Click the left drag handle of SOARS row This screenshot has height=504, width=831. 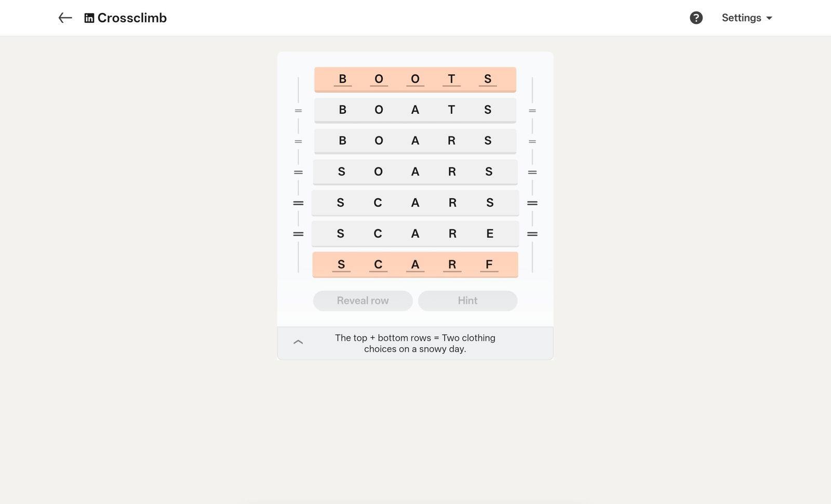point(298,172)
